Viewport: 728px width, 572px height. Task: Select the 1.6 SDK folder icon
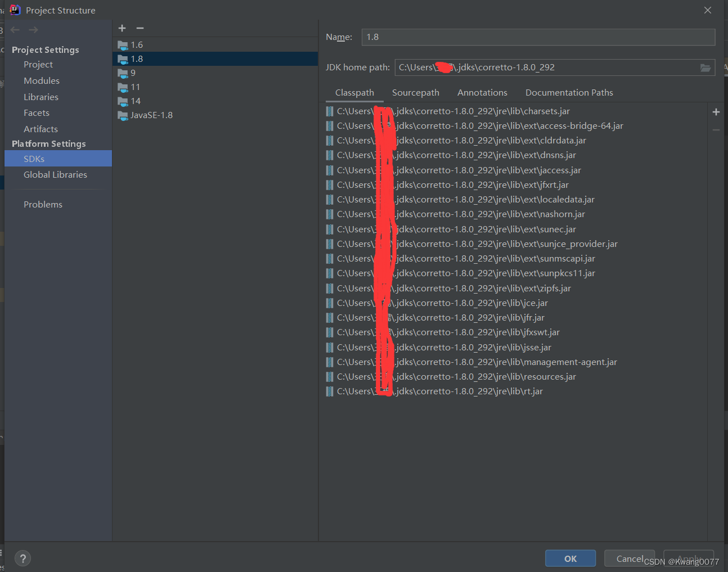[123, 45]
